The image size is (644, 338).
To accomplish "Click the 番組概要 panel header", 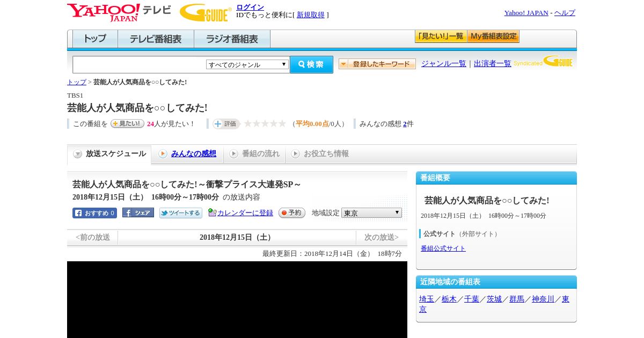I will (496, 178).
